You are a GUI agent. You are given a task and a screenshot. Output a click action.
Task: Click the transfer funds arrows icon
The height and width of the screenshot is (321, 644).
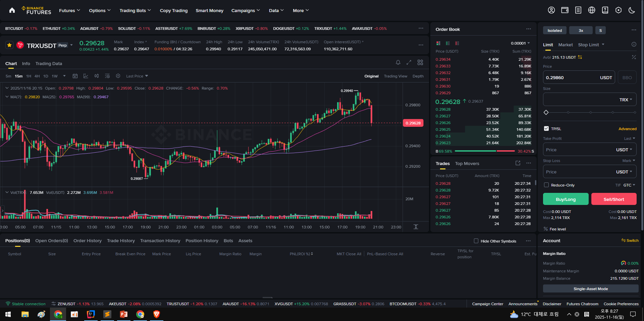[x=580, y=57]
